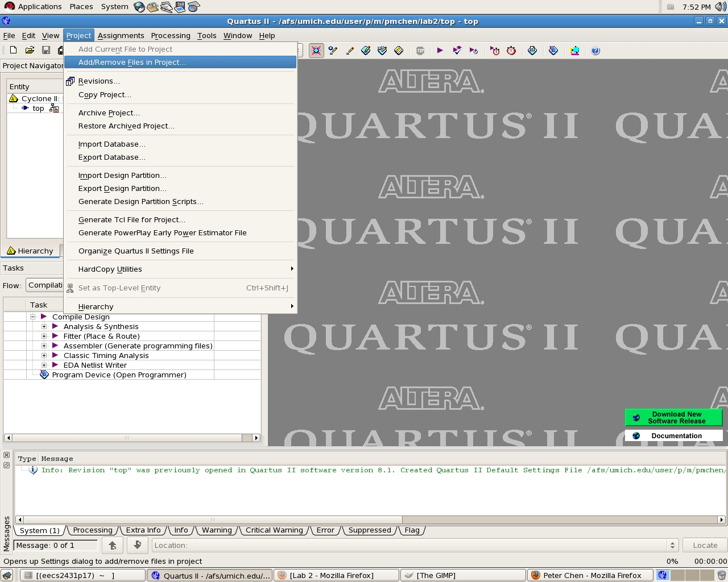Open the Processing menu
728x582 pixels.
tap(171, 35)
